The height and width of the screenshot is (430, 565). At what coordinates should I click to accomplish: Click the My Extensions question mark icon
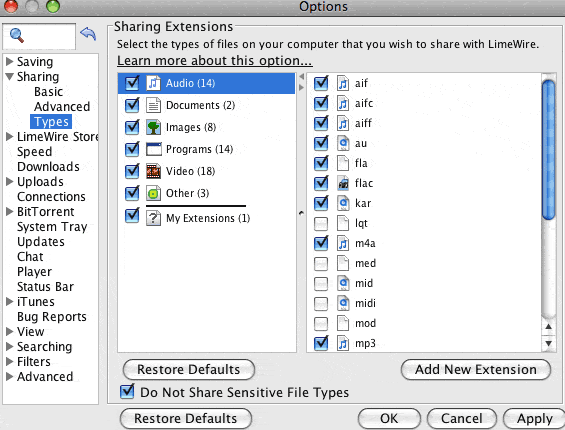pos(154,218)
